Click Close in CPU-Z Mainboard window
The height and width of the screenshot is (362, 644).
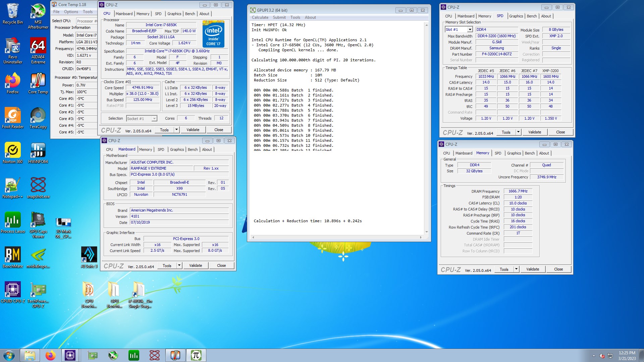click(221, 265)
